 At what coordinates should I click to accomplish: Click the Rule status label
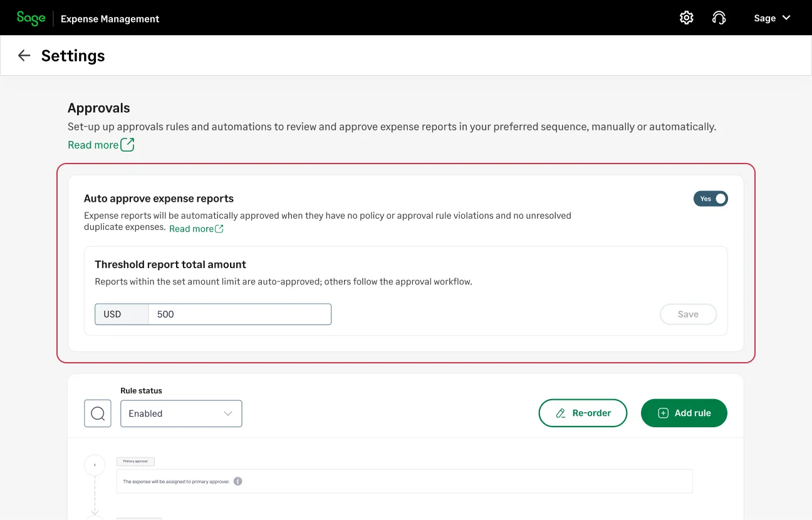click(141, 390)
